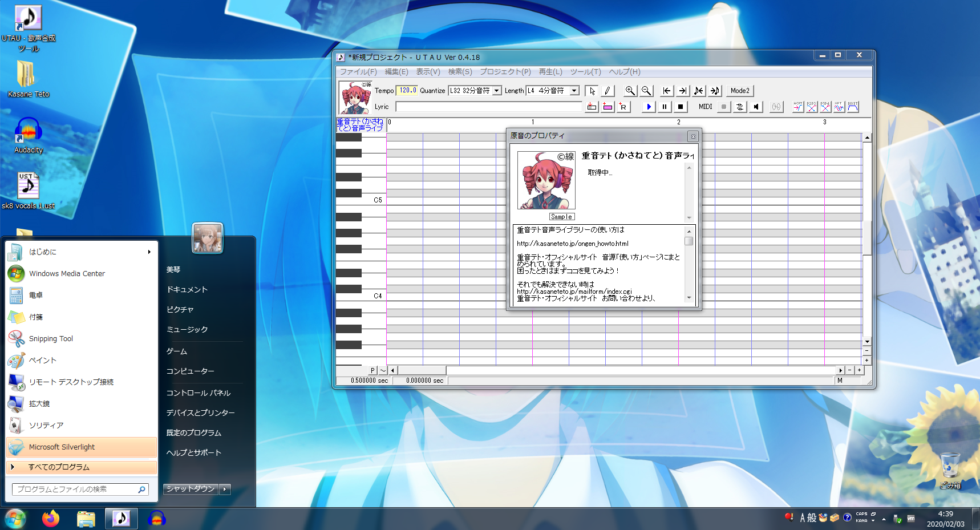This screenshot has height=530, width=980.
Task: Click the Windows Start orb
Action: tap(15, 519)
